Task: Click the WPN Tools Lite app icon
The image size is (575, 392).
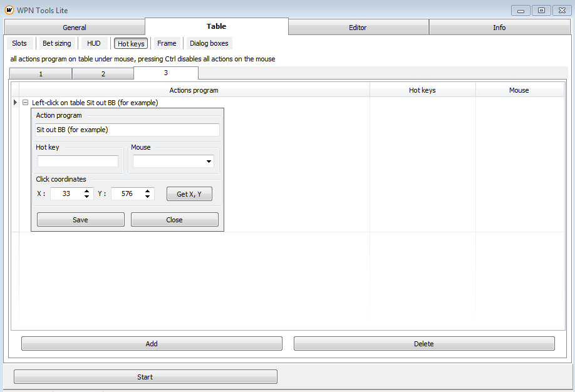Action: click(x=9, y=10)
